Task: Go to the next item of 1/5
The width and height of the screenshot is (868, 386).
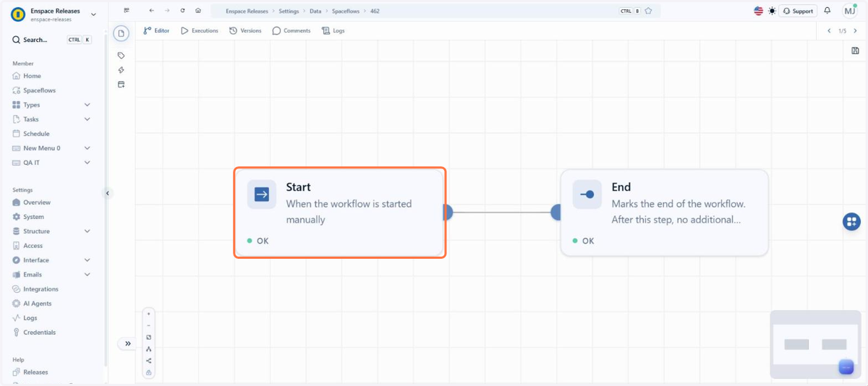Action: (x=856, y=31)
